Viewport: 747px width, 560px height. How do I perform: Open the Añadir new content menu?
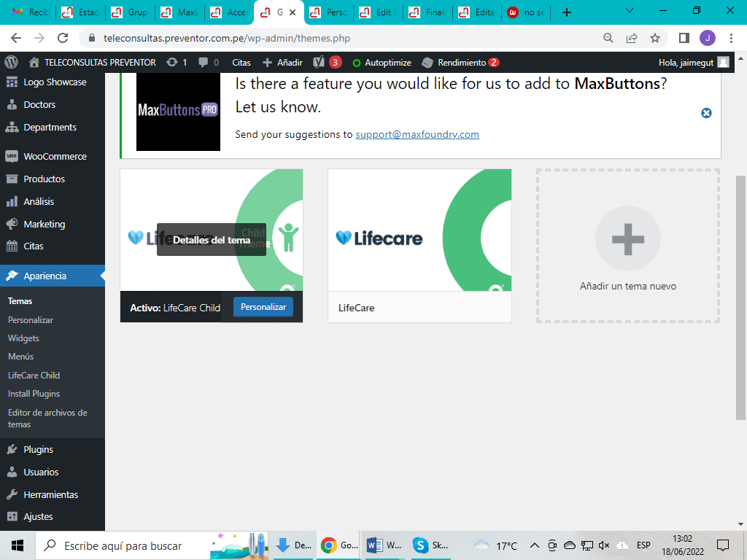282,63
